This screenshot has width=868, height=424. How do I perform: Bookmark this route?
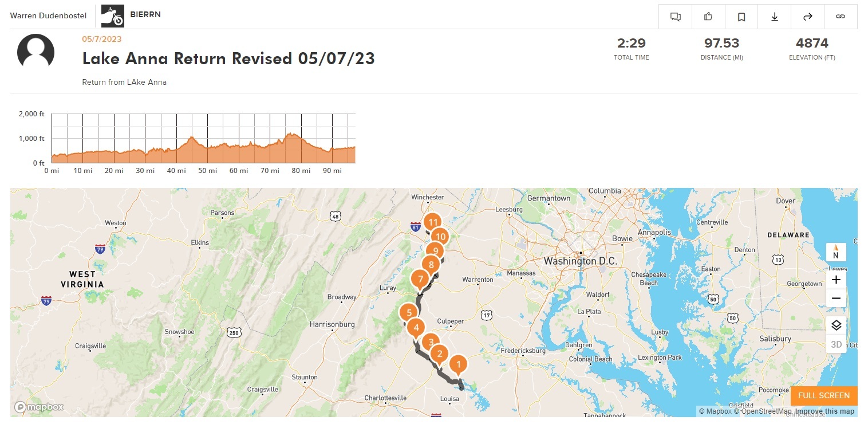tap(741, 17)
